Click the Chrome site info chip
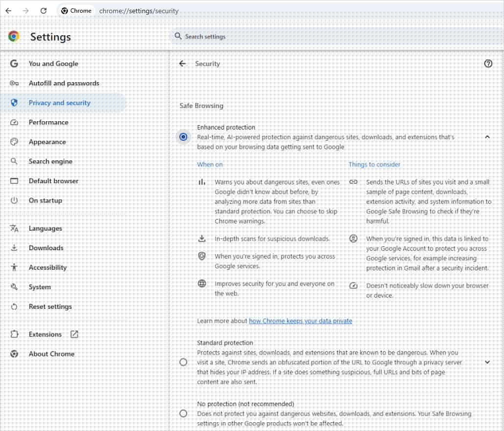Image resolution: width=504 pixels, height=431 pixels. (x=76, y=11)
